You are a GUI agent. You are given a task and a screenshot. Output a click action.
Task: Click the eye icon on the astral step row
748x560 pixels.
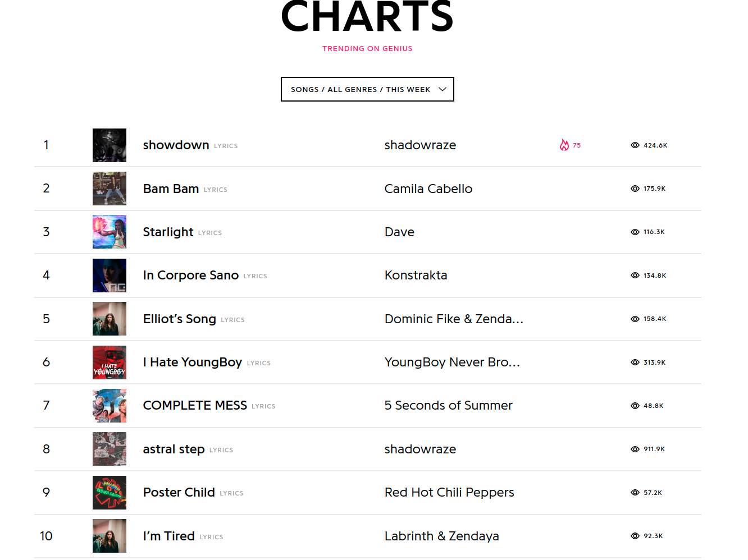click(635, 449)
